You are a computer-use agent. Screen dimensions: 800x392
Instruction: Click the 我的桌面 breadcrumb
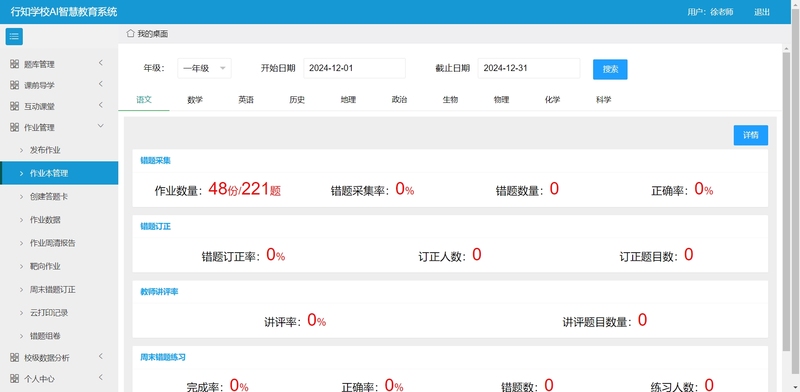click(x=153, y=34)
